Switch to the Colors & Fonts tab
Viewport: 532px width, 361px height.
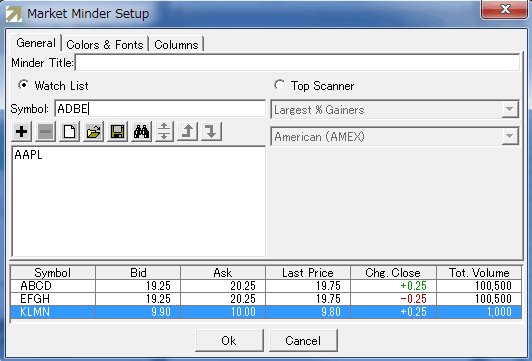(105, 44)
